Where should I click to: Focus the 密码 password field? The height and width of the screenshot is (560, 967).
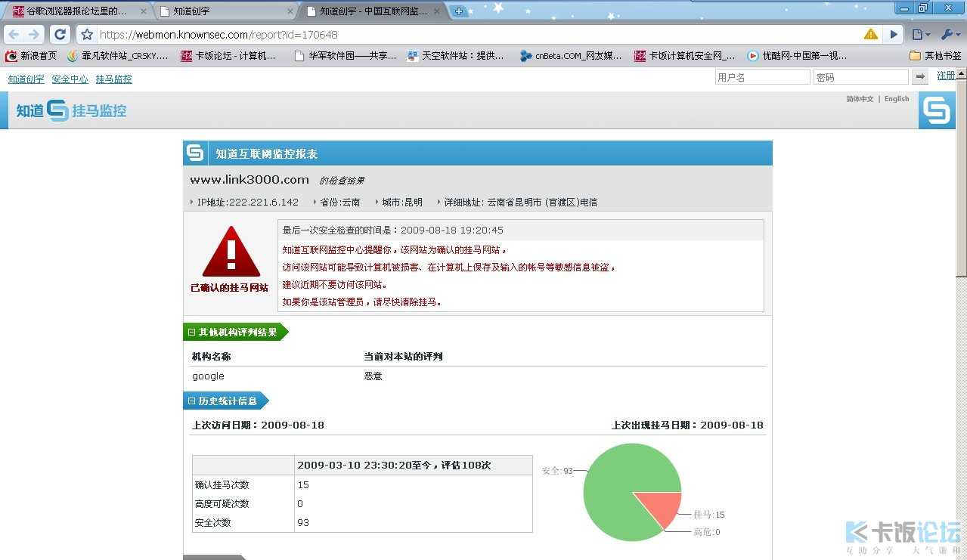tap(860, 77)
